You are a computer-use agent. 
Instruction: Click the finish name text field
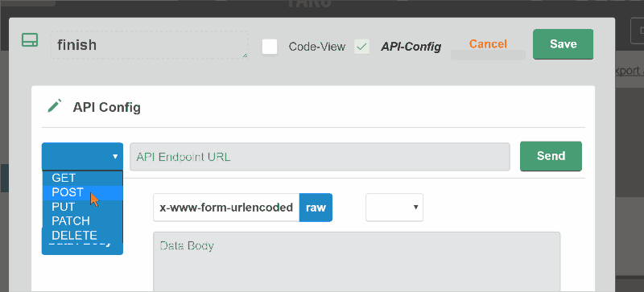click(150, 45)
